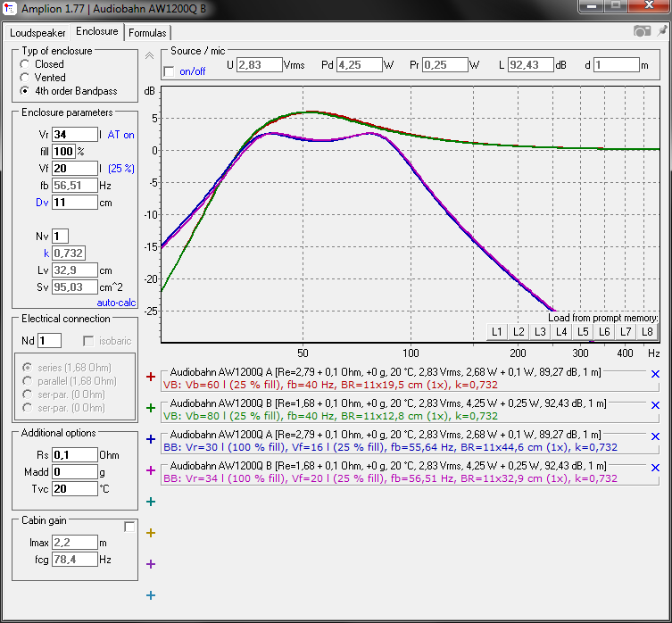The image size is (672, 623).
Task: Click the Tvc temperature input field
Action: click(x=75, y=489)
